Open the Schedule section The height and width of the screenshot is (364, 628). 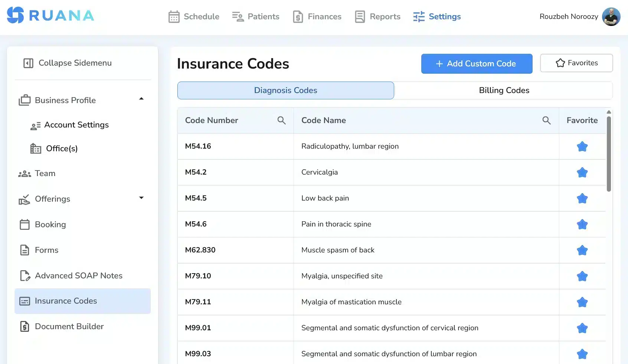point(194,16)
